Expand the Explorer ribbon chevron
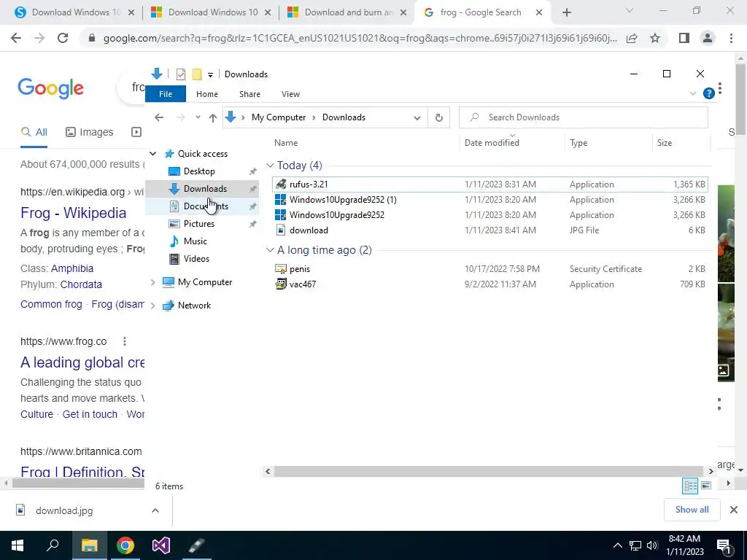Viewport: 747px width, 560px height. coord(693,94)
